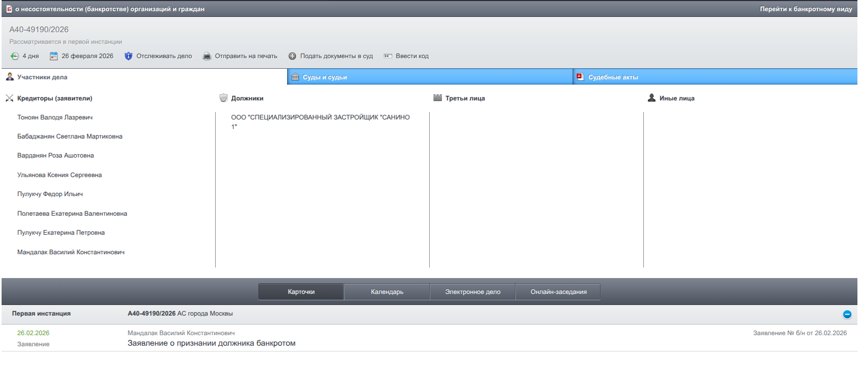Click the shield icon for tracking the case
Image resolution: width=868 pixels, height=388 pixels.
128,56
